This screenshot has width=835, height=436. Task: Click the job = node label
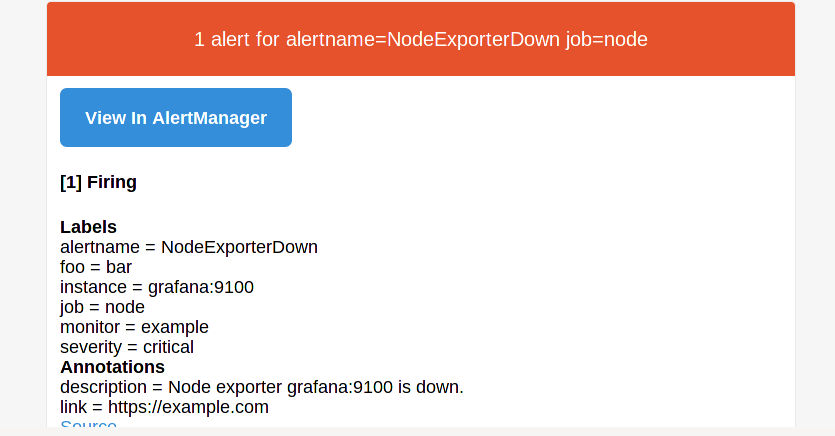click(102, 307)
